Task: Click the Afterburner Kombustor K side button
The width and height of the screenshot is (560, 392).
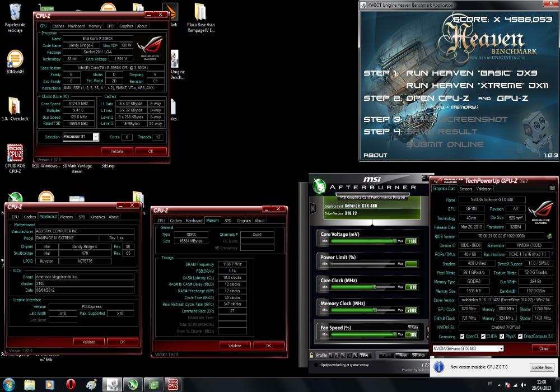Action: coord(313,208)
